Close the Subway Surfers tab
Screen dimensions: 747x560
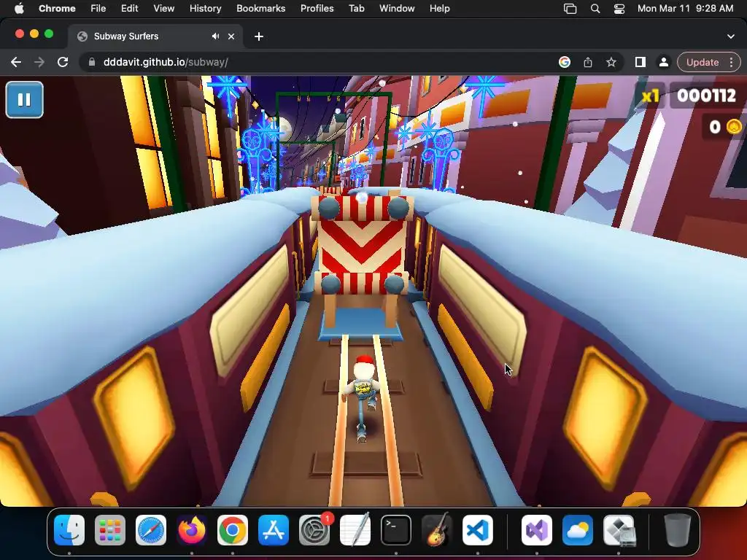point(231,36)
